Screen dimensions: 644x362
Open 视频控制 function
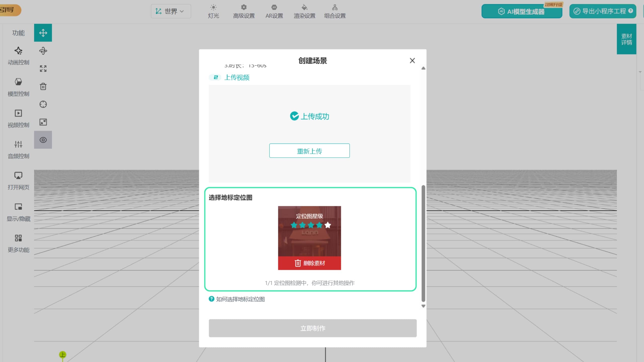18,119
